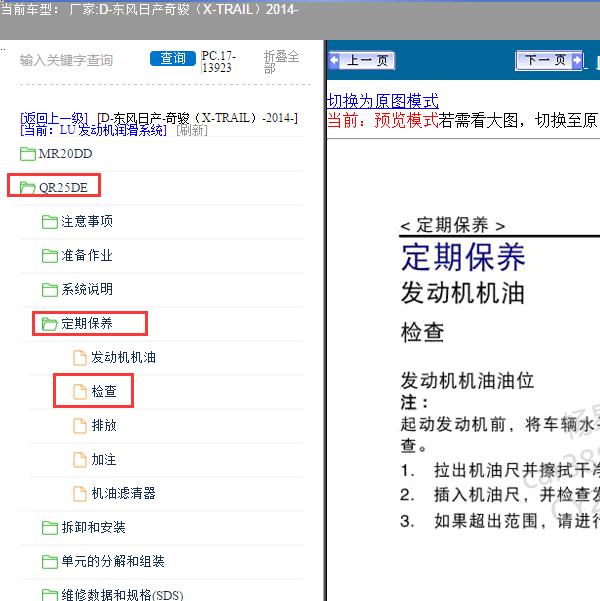The height and width of the screenshot is (601, 600).
Task: Click the < 定期保养 > page header
Action: click(452, 225)
